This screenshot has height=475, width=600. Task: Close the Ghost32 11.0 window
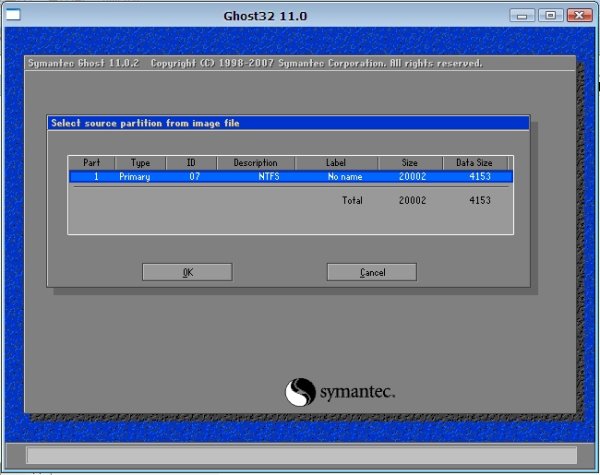coord(577,16)
